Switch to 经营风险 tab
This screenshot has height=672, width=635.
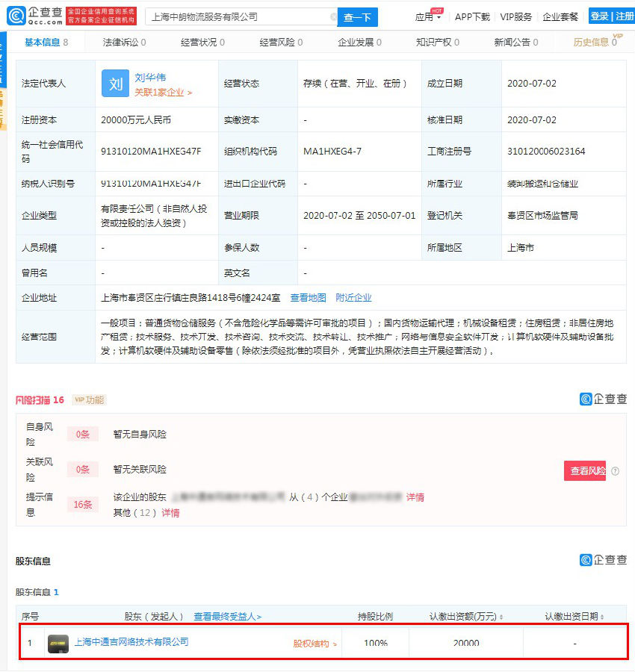282,42
